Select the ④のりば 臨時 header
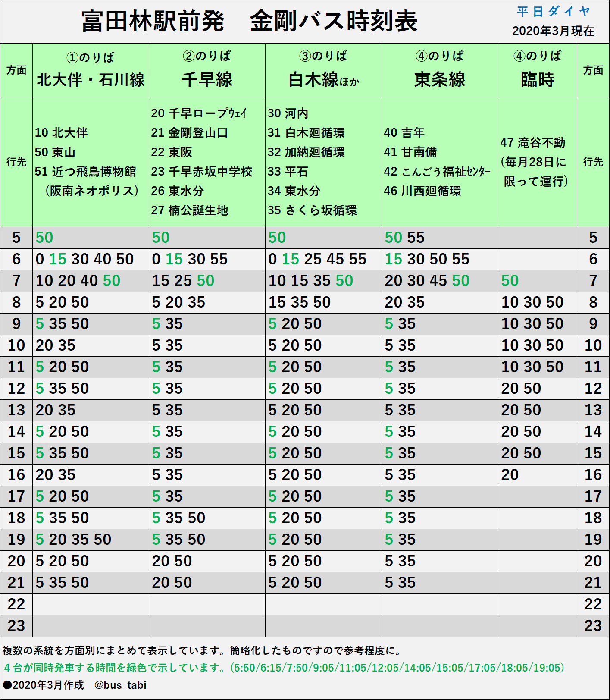Image resolution: width=610 pixels, height=700 pixels. click(x=538, y=70)
